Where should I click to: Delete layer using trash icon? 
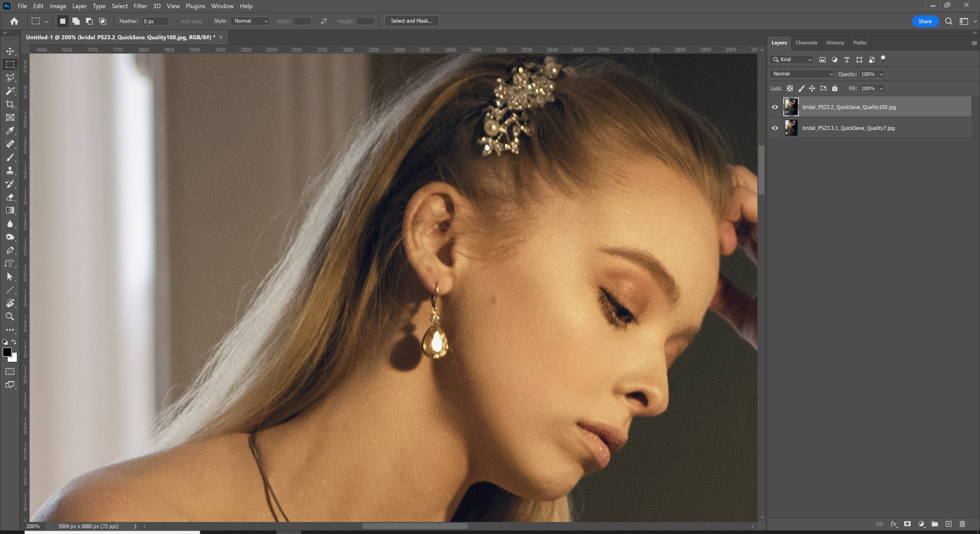click(962, 524)
